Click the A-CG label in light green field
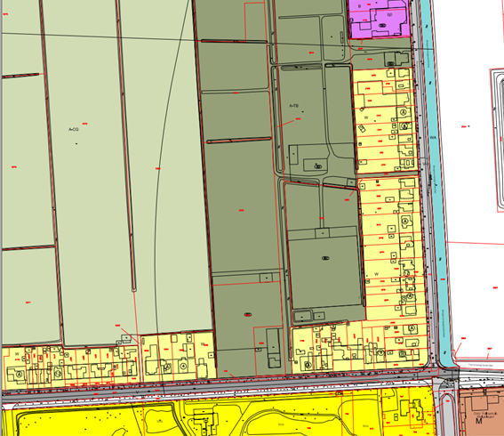This screenshot has width=504, height=436. [x=73, y=129]
